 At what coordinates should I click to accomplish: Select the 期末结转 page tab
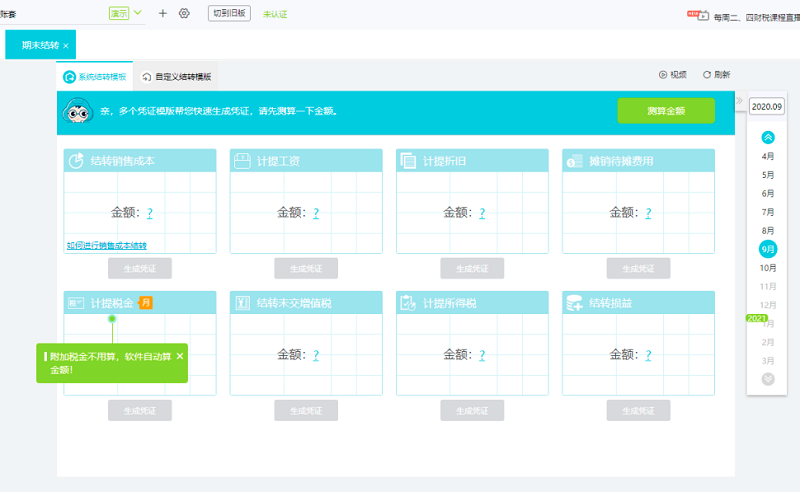click(40, 45)
